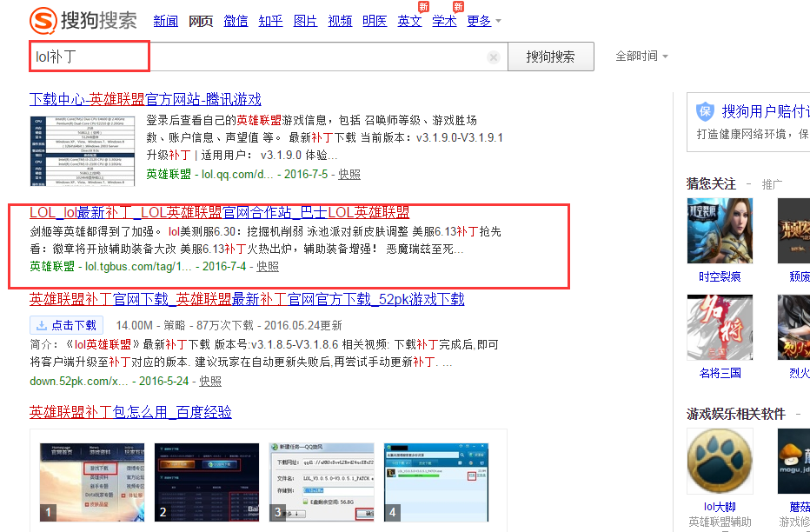Open 英雄联盟补丁包怎么用_百度经验 result

[130, 412]
